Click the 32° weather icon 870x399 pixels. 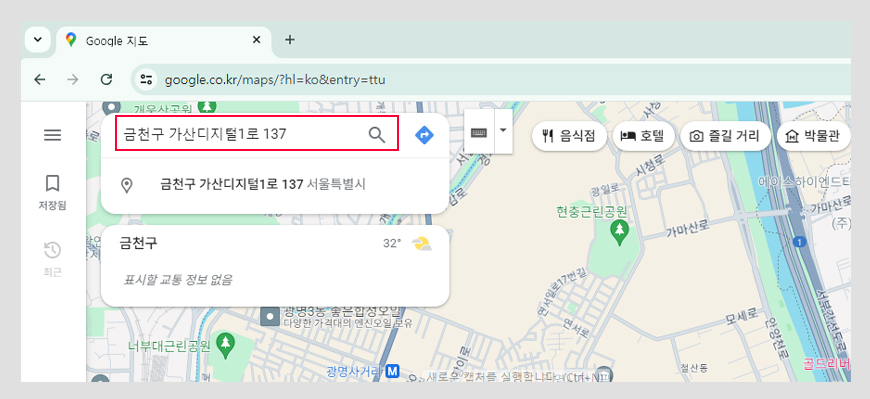422,243
